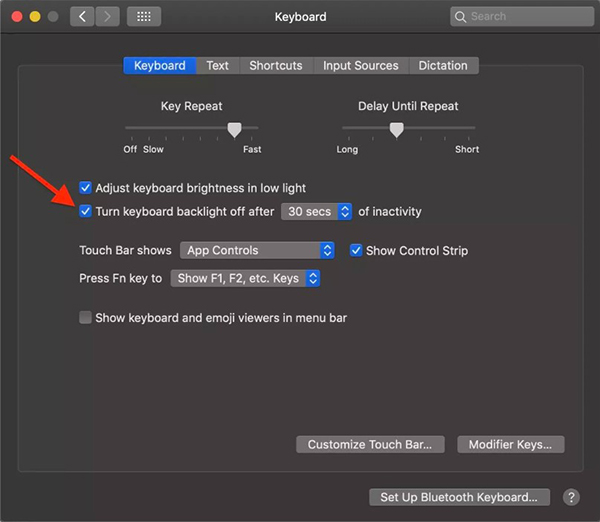Uncheck Adjust keyboard brightness in low light
The height and width of the screenshot is (522, 600).
85,188
